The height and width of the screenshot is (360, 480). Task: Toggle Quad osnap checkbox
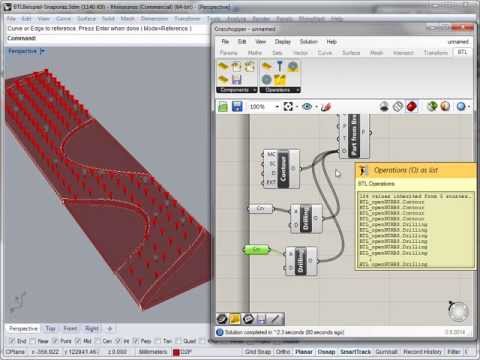pos(179,341)
